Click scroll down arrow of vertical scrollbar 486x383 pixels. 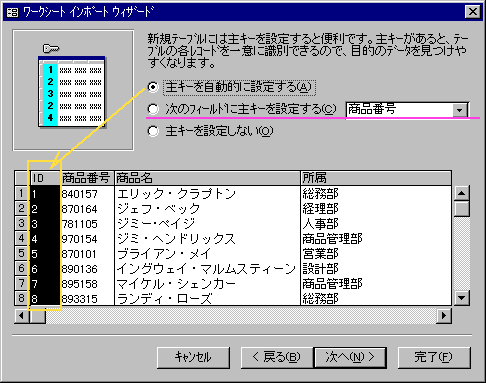pos(462,298)
